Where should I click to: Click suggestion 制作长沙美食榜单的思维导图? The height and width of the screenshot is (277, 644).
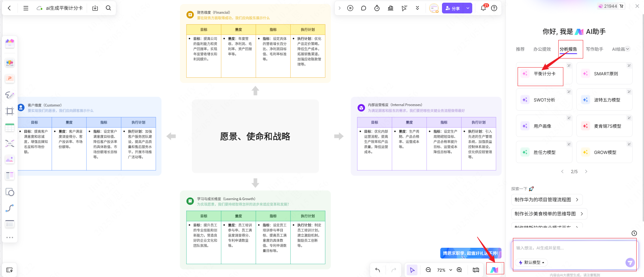(x=549, y=214)
